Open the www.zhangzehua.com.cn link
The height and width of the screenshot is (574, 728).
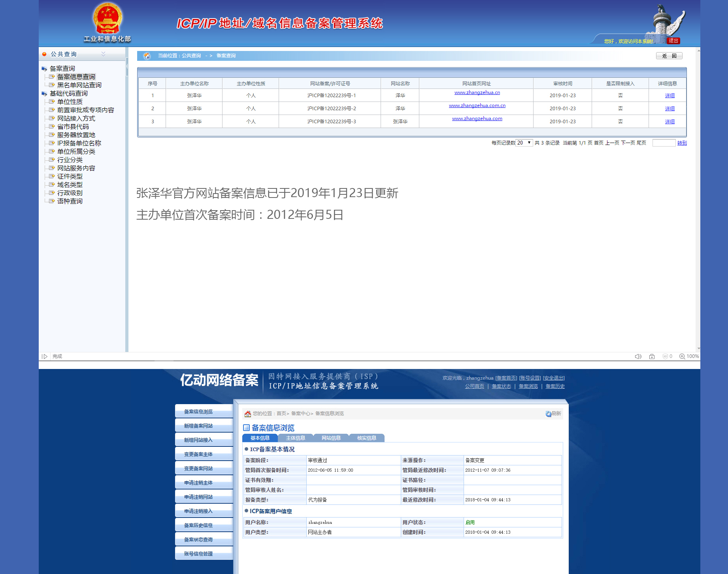(x=477, y=105)
